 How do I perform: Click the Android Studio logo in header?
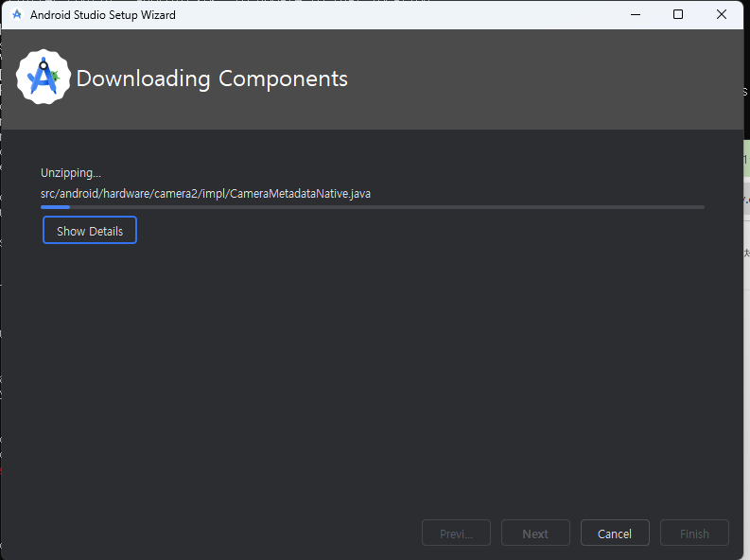coord(44,77)
